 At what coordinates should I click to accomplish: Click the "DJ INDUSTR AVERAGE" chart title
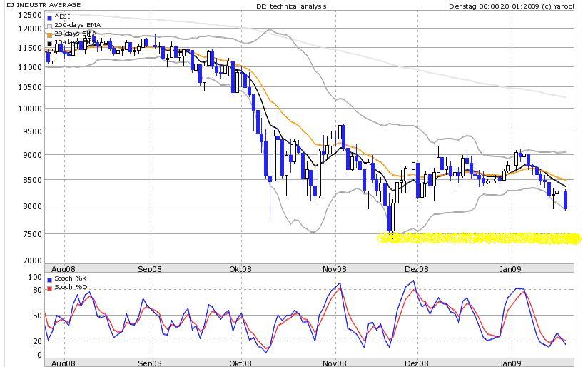44,5
